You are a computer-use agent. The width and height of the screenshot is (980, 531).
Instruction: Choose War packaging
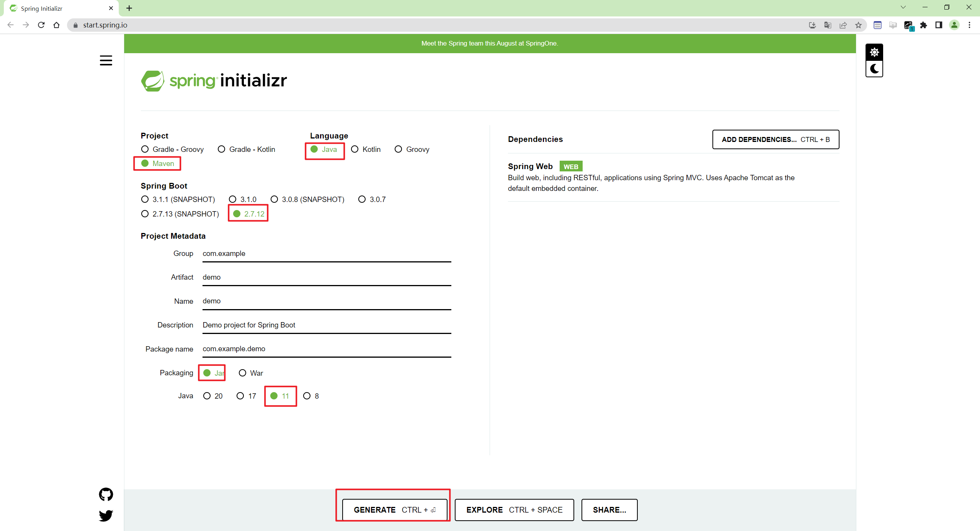point(251,373)
